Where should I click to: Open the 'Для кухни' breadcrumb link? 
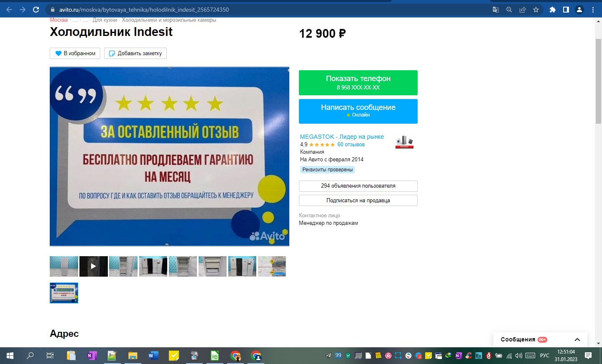tap(105, 20)
